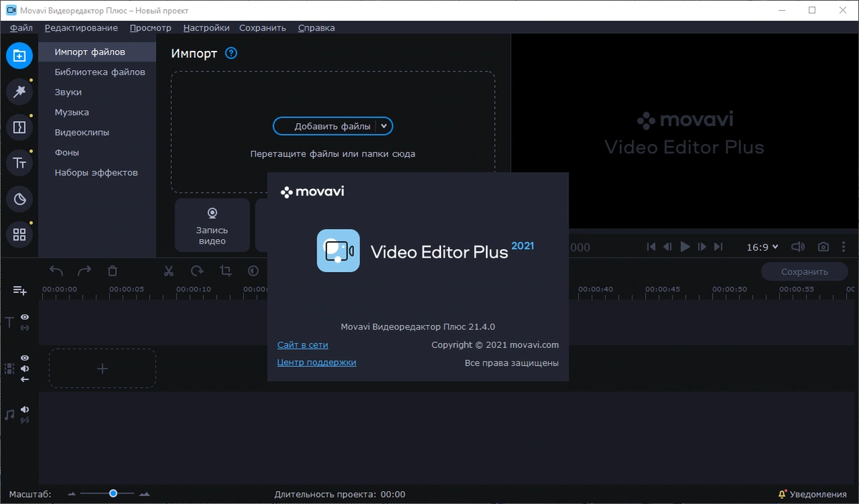Take a snapshot with the camera icon
Screen dimensions: 859x504
824,247
